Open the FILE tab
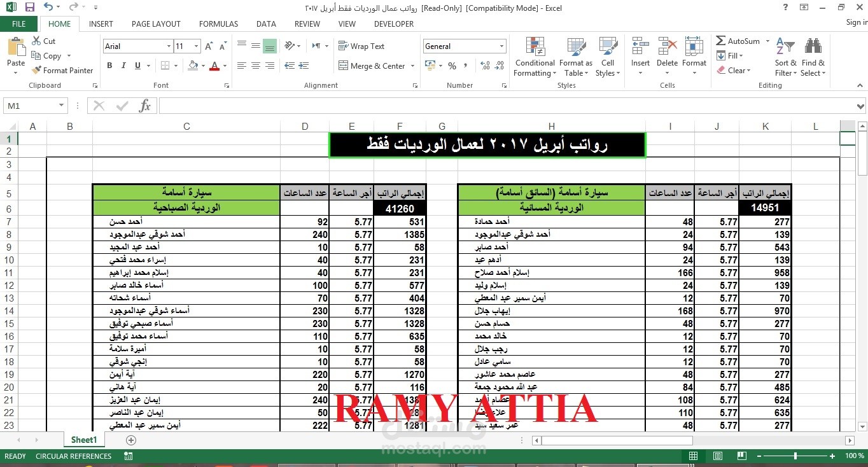Image resolution: width=868 pixels, height=467 pixels. pyautogui.click(x=19, y=24)
